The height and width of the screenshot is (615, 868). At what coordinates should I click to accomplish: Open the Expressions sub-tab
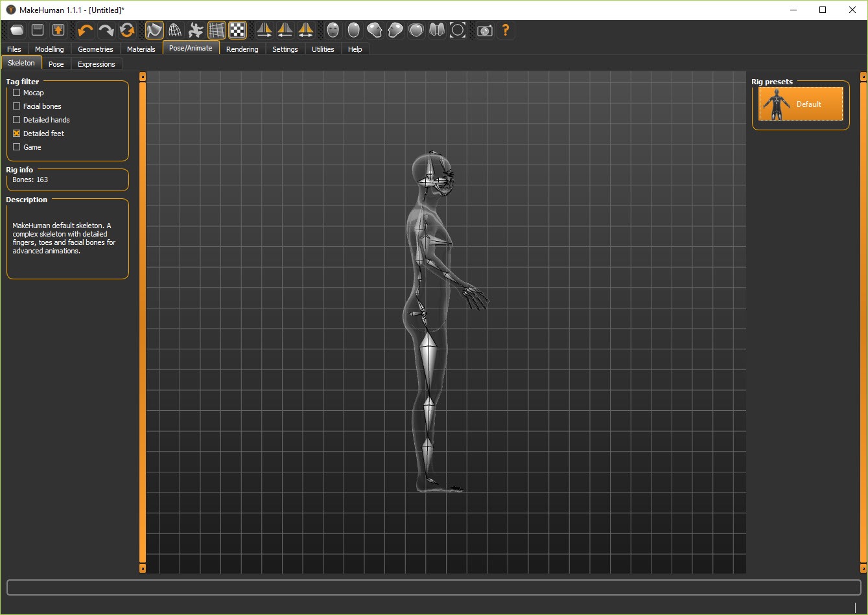tap(96, 64)
